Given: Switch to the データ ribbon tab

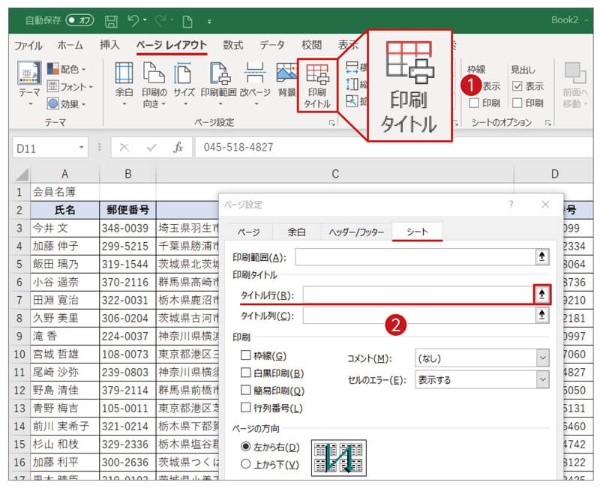Looking at the screenshot, I should pyautogui.click(x=272, y=45).
